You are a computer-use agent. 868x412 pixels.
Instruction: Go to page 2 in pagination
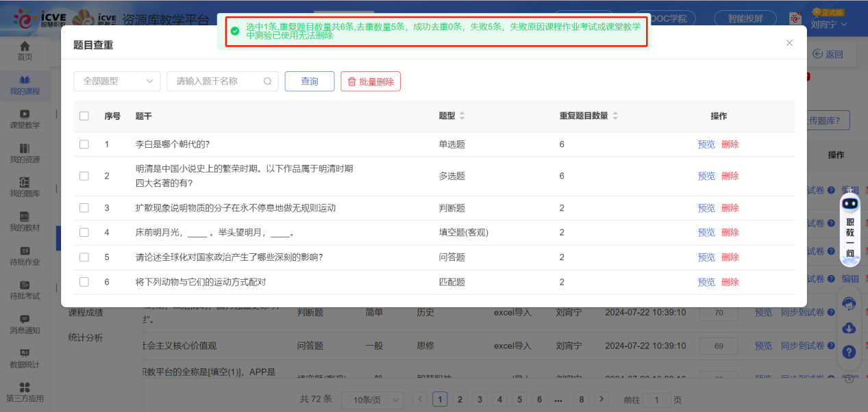point(460,400)
